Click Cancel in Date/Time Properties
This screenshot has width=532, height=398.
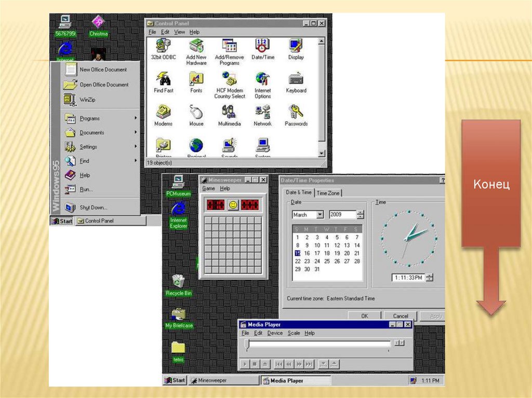(401, 315)
